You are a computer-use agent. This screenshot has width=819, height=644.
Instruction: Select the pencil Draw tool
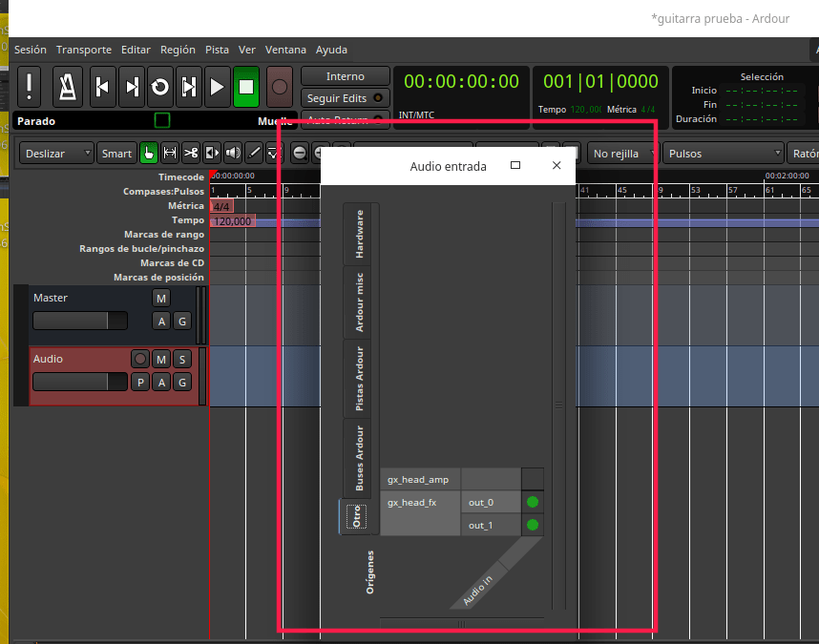coord(254,153)
